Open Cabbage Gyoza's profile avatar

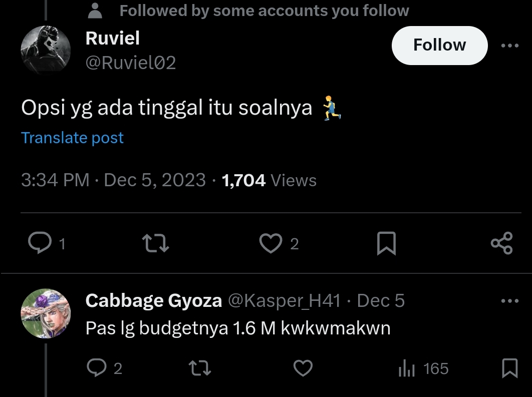[x=46, y=313]
